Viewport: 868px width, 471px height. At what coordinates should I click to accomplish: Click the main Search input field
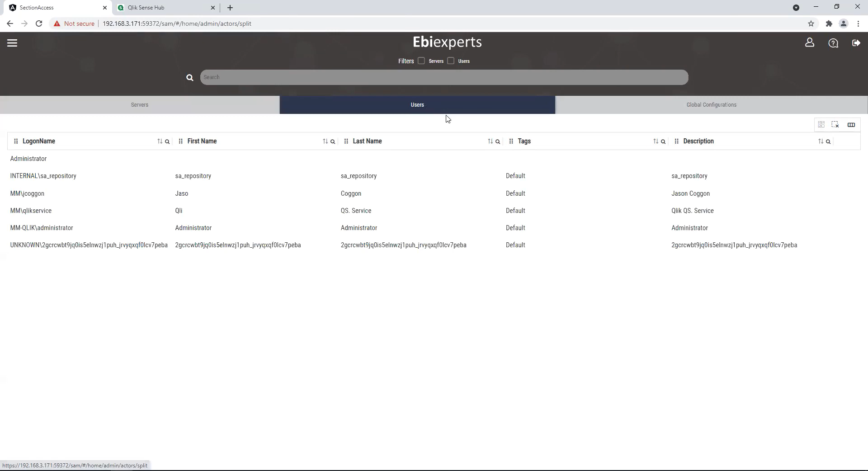tap(444, 77)
